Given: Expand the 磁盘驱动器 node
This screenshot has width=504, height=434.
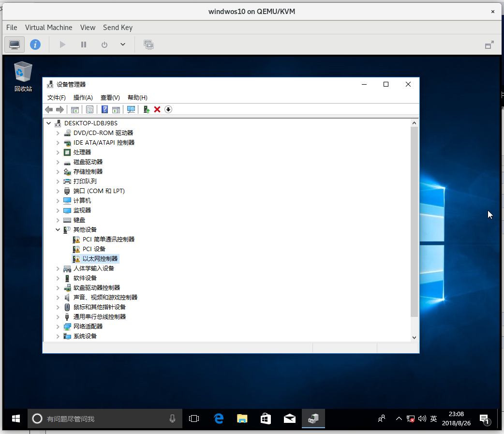Looking at the screenshot, I should tap(58, 162).
